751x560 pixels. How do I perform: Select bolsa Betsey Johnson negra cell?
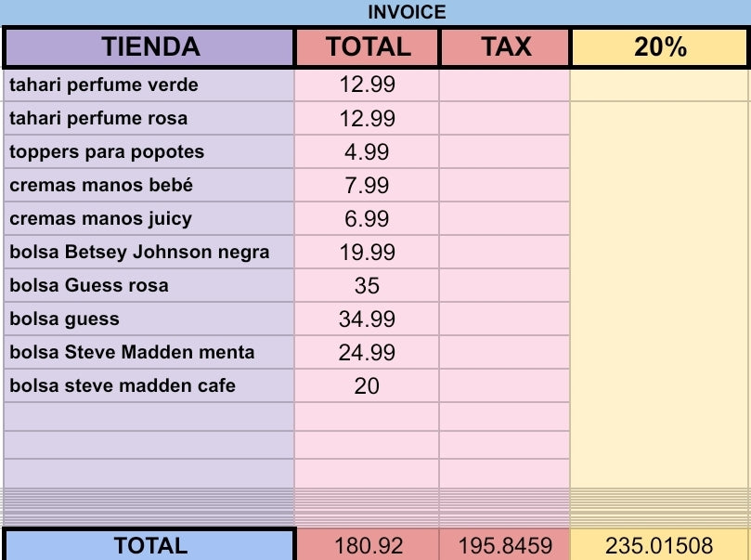point(149,253)
